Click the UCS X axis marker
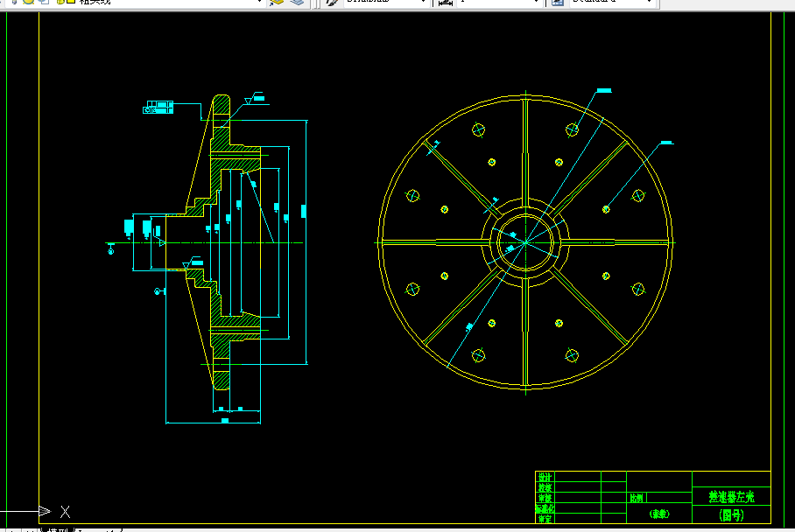Screen dimensions: 795x532 click(65, 512)
